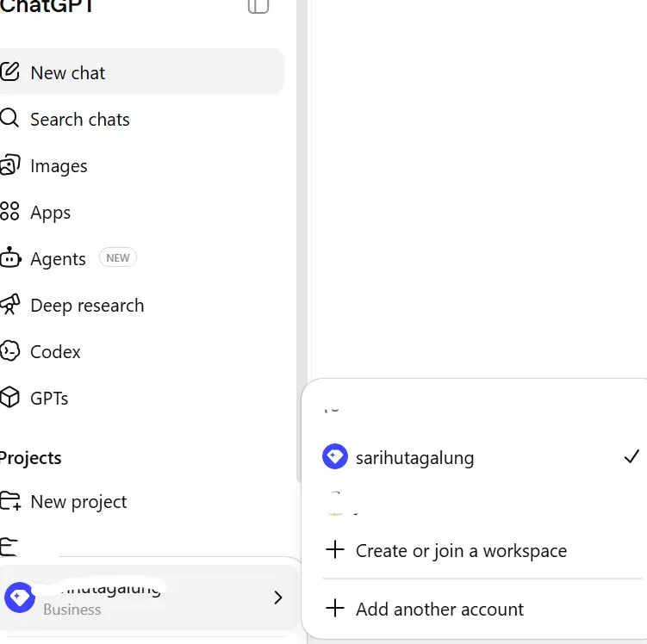Open Images via its picture icon

9,165
